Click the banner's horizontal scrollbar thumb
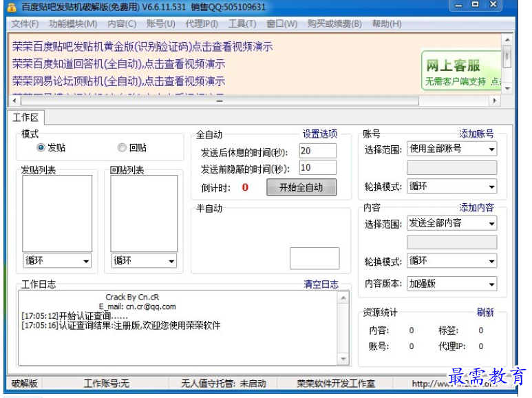Screen dimensions: 532x398 220,101
